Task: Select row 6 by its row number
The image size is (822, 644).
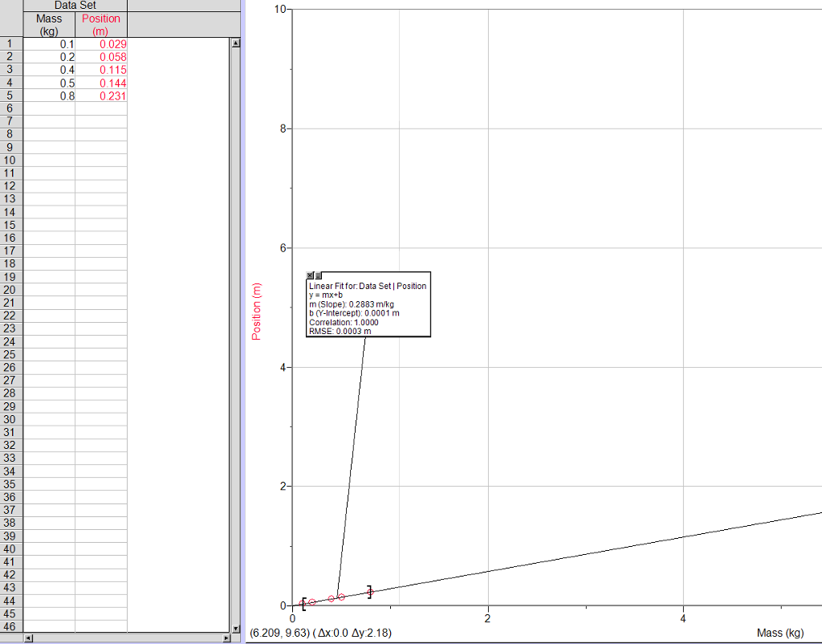Action: coord(10,109)
